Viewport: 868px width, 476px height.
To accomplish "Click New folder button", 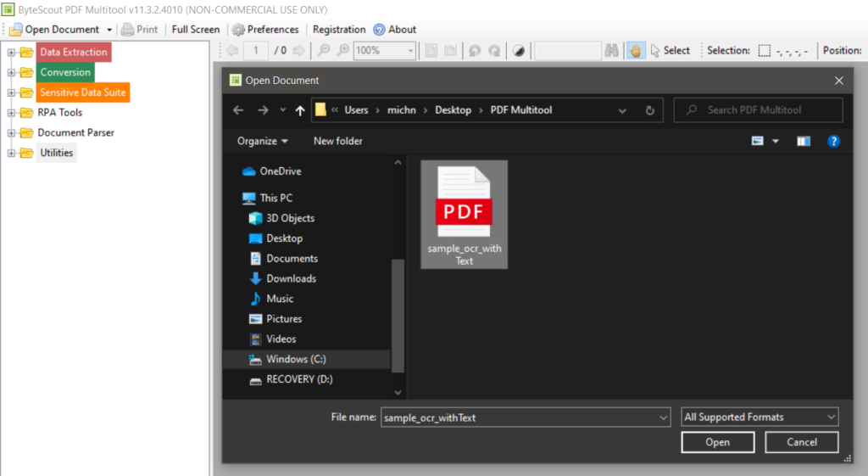I will tap(337, 142).
